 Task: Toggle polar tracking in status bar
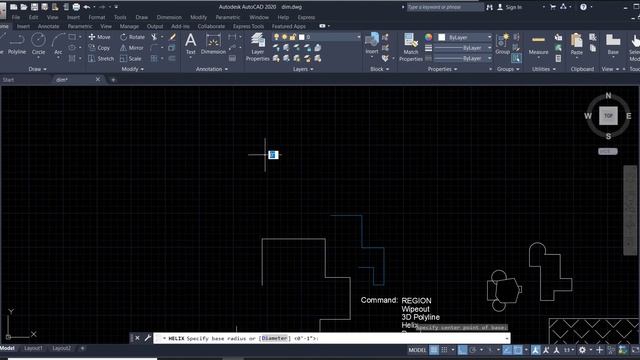473,350
